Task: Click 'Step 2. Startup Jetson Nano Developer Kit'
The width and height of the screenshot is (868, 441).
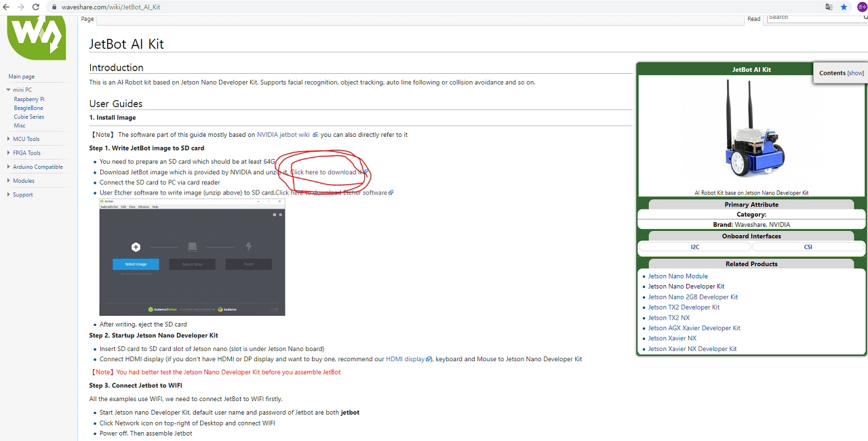Action: coord(154,335)
